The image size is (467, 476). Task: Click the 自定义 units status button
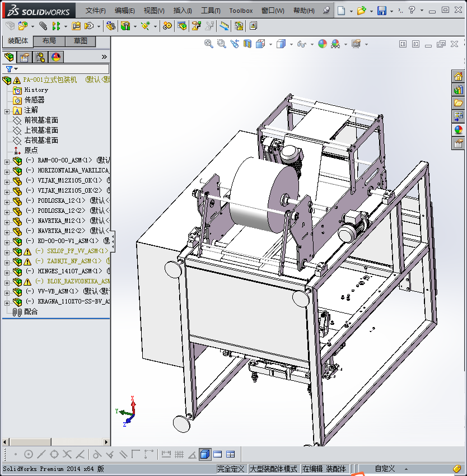pos(385,469)
